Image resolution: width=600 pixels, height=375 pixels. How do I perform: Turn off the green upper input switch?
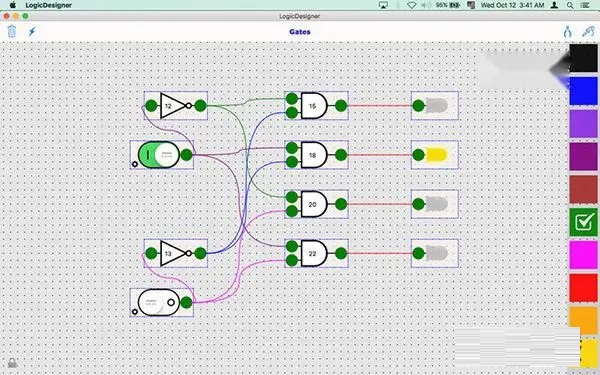(159, 155)
